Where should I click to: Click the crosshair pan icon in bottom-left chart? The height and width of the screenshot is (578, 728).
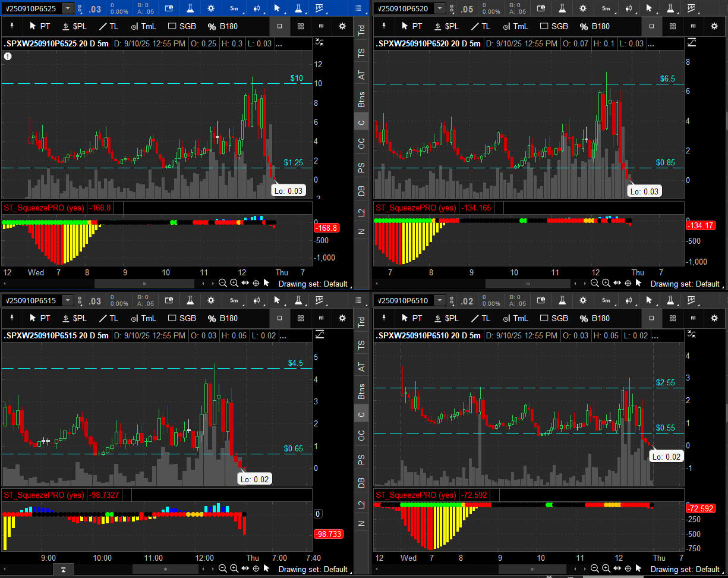coord(256,569)
